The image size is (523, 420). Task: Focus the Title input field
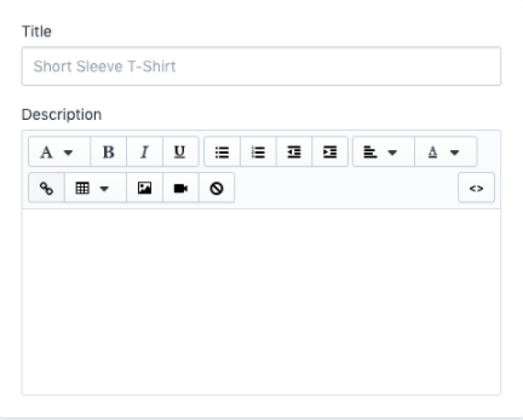261,66
